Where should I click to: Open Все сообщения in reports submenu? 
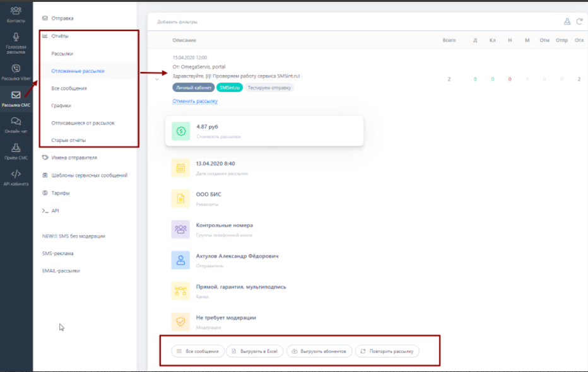[69, 88]
